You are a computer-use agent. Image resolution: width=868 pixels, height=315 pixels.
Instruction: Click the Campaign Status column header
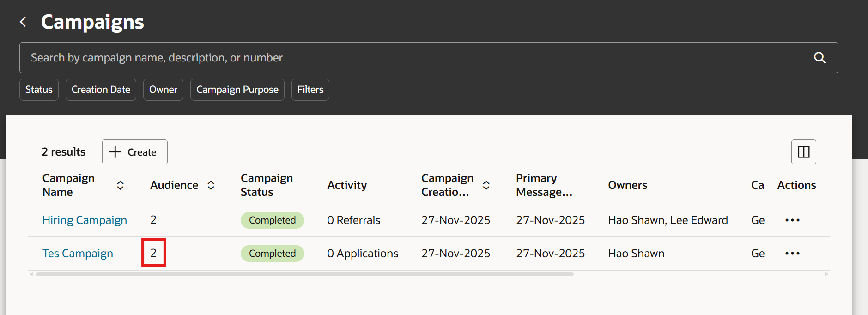click(x=267, y=185)
